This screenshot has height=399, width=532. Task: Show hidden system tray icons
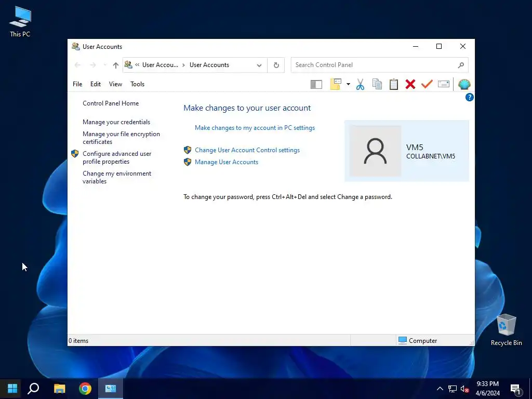[440, 389]
